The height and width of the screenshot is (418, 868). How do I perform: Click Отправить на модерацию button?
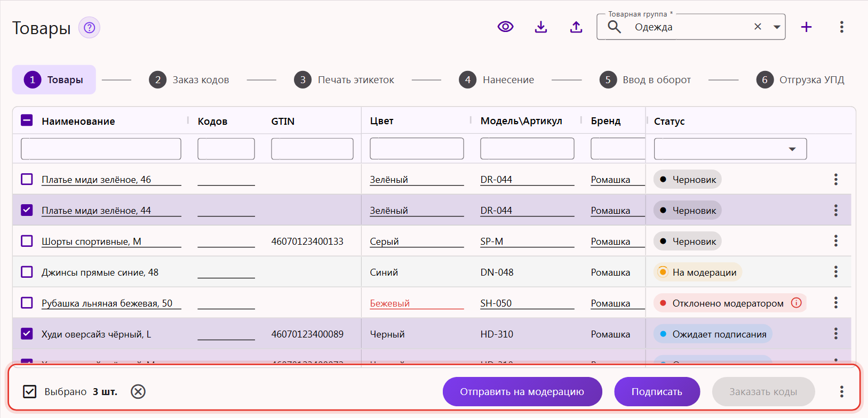(x=522, y=392)
